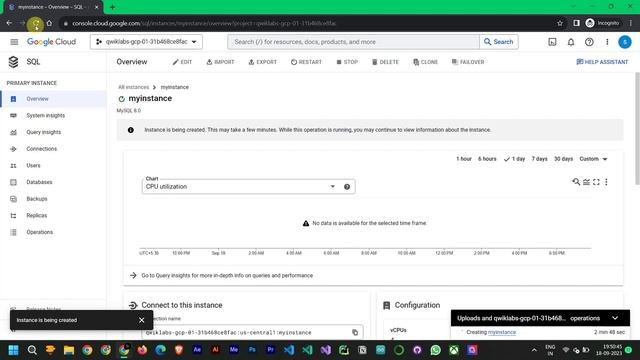Open Windows taskbar search
This screenshot has height=360, width=640.
(x=32, y=350)
